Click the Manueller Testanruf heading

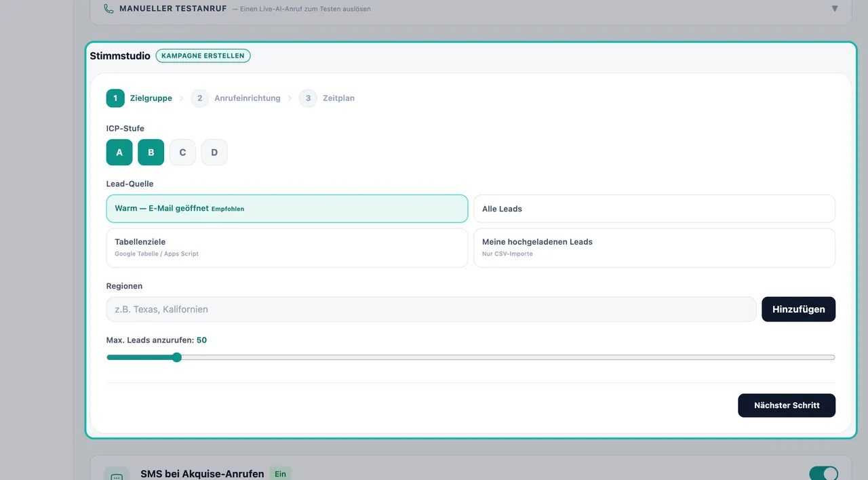click(173, 9)
